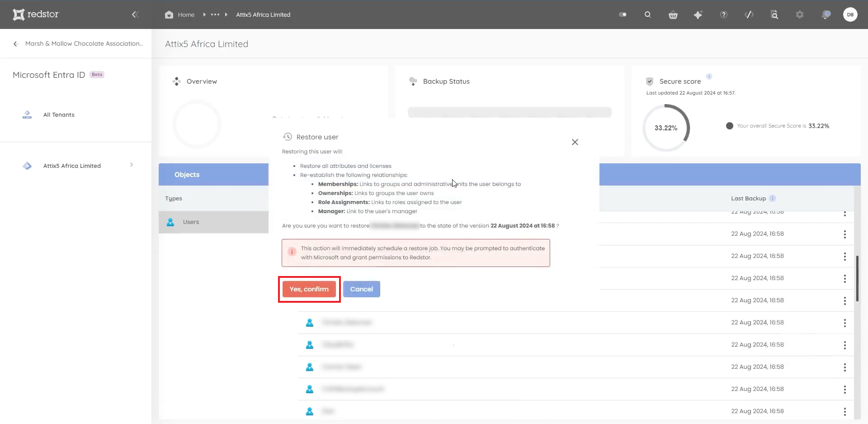This screenshot has height=424, width=868.
Task: Open Secure score info icon
Action: coord(709,76)
